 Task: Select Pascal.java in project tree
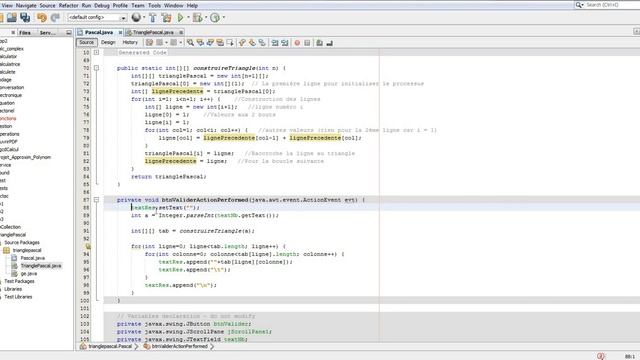point(33,258)
